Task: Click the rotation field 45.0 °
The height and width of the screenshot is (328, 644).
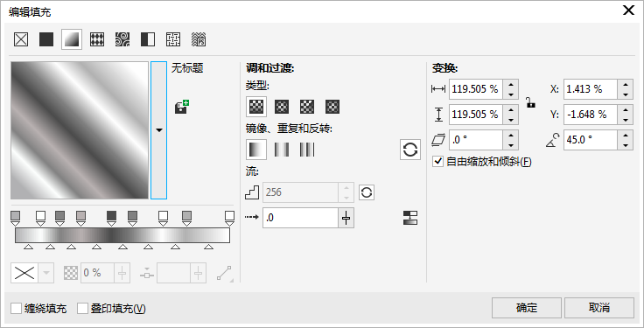Action: pyautogui.click(x=591, y=140)
